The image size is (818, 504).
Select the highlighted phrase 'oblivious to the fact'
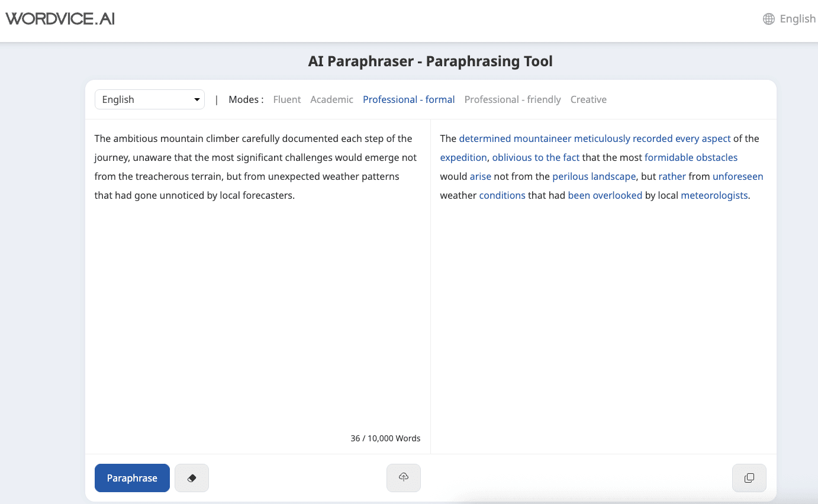pos(536,157)
